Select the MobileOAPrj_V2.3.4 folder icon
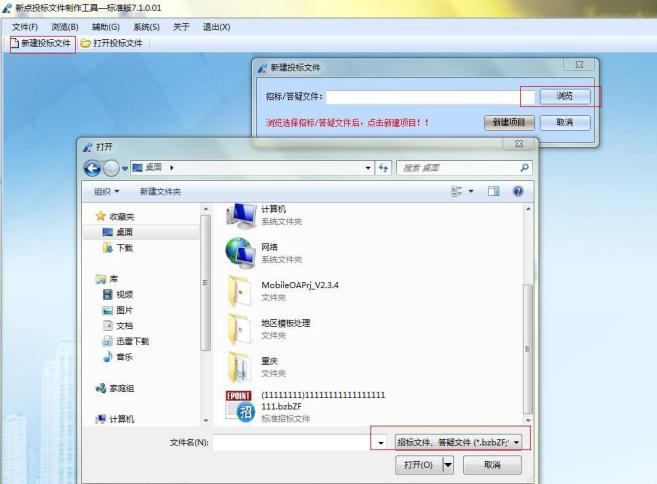 (x=240, y=291)
